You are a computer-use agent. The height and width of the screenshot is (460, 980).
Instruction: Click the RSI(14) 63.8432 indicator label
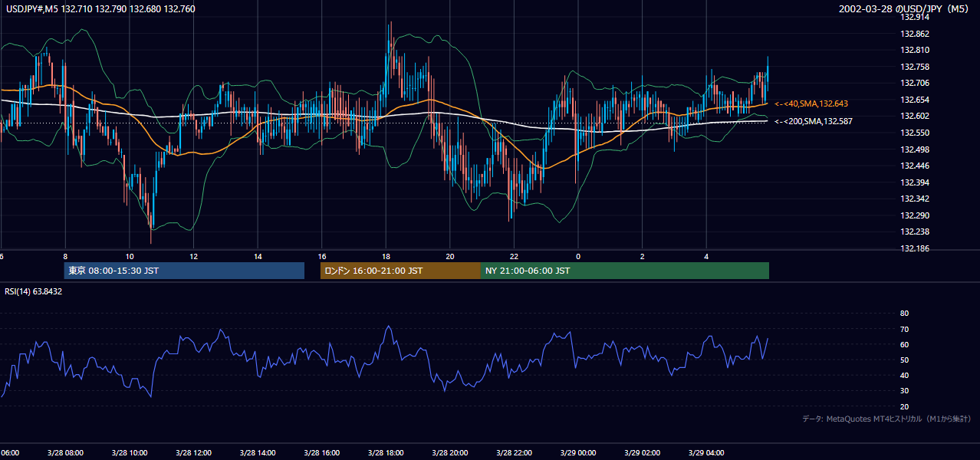[x=34, y=291]
